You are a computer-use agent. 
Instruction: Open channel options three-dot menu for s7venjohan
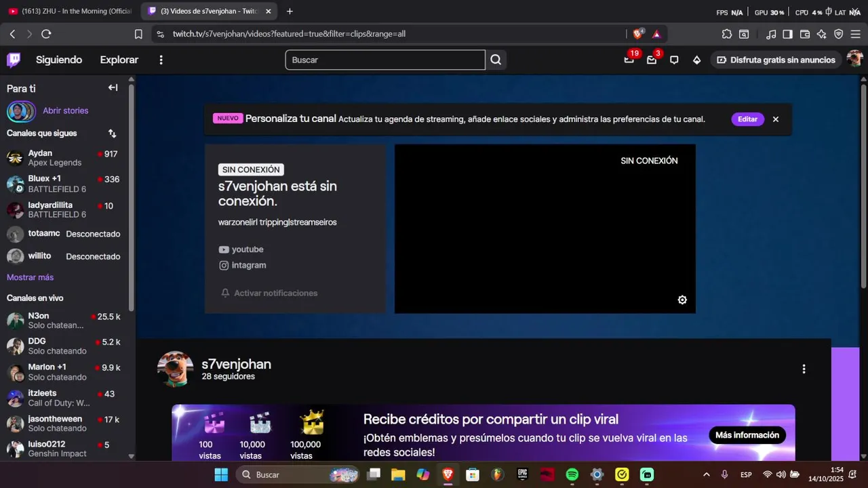point(804,369)
